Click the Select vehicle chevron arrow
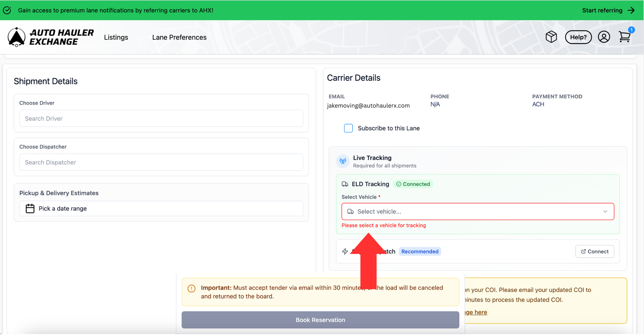This screenshot has width=644, height=335. [605, 212]
